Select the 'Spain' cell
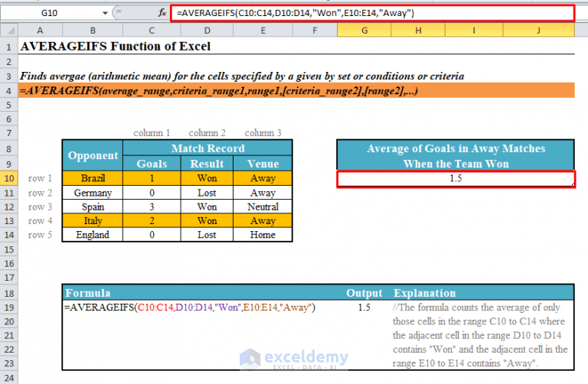 pos(93,207)
